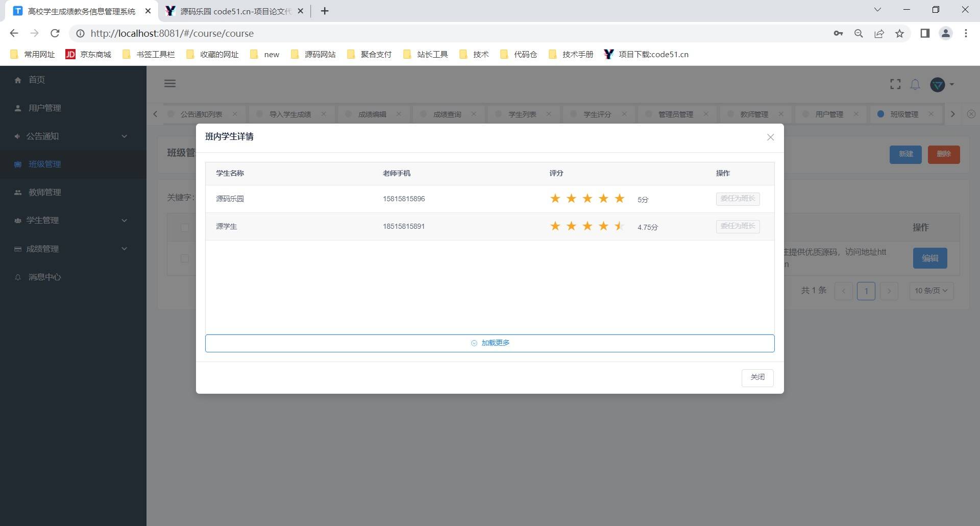The image size is (980, 526).
Task: Expand the 公告通知 sidebar submenu
Action: 73,136
